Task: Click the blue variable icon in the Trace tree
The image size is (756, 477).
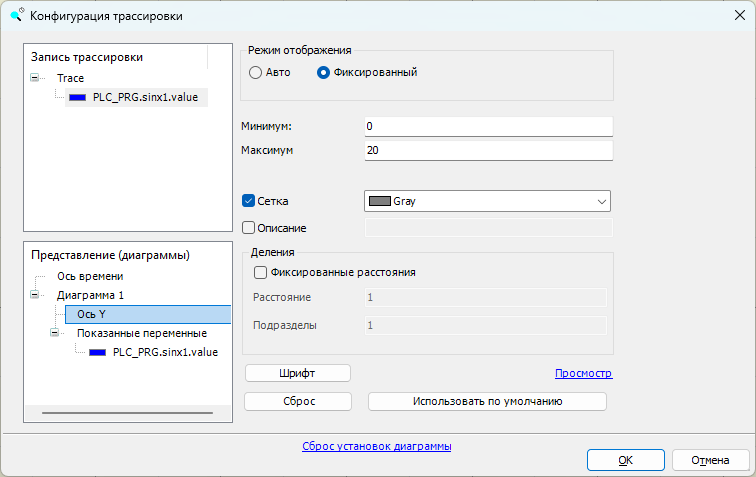Action: (x=77, y=98)
